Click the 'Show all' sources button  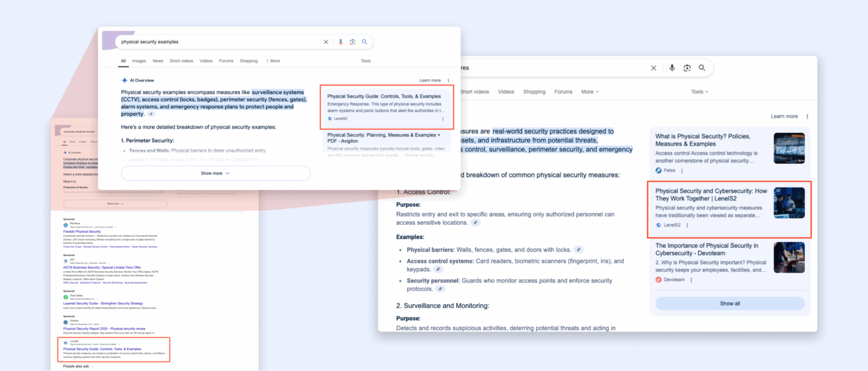[729, 303]
